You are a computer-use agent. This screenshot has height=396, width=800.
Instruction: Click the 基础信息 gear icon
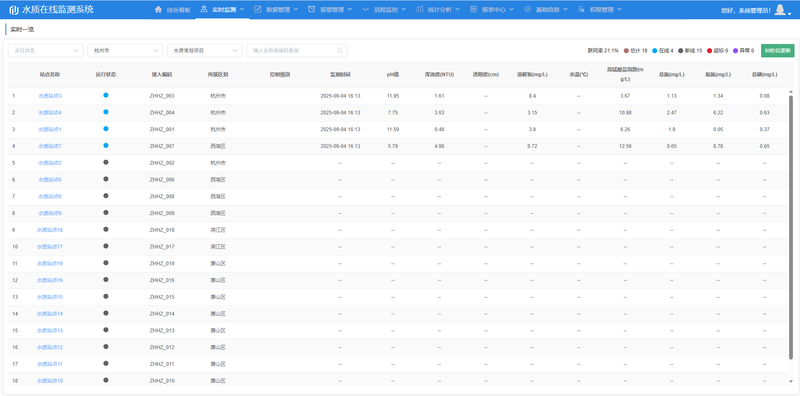pos(527,9)
